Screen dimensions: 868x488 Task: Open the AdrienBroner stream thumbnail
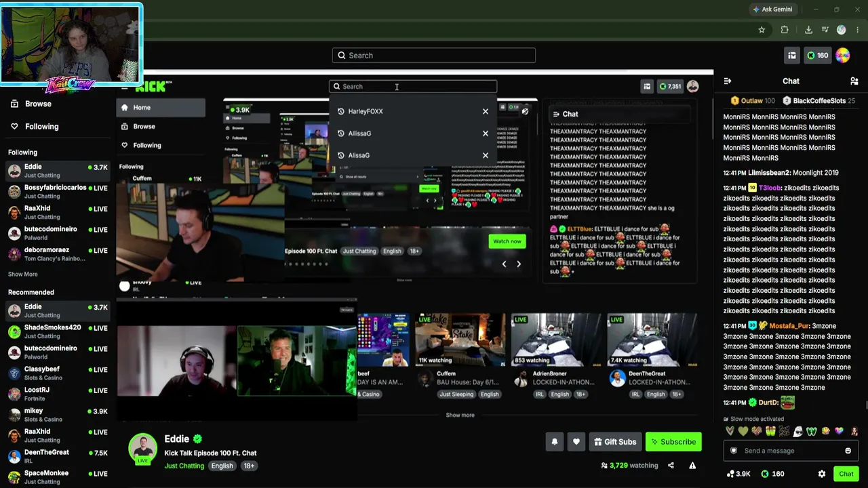point(555,340)
